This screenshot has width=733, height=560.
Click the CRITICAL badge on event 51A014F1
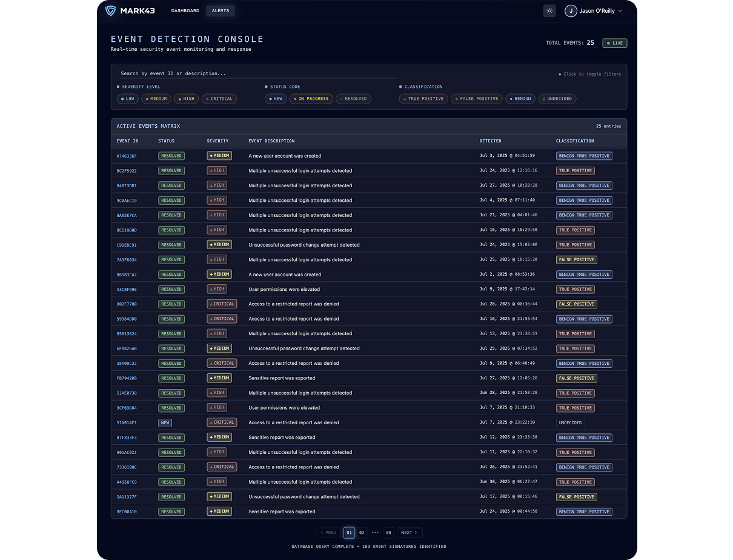(222, 422)
